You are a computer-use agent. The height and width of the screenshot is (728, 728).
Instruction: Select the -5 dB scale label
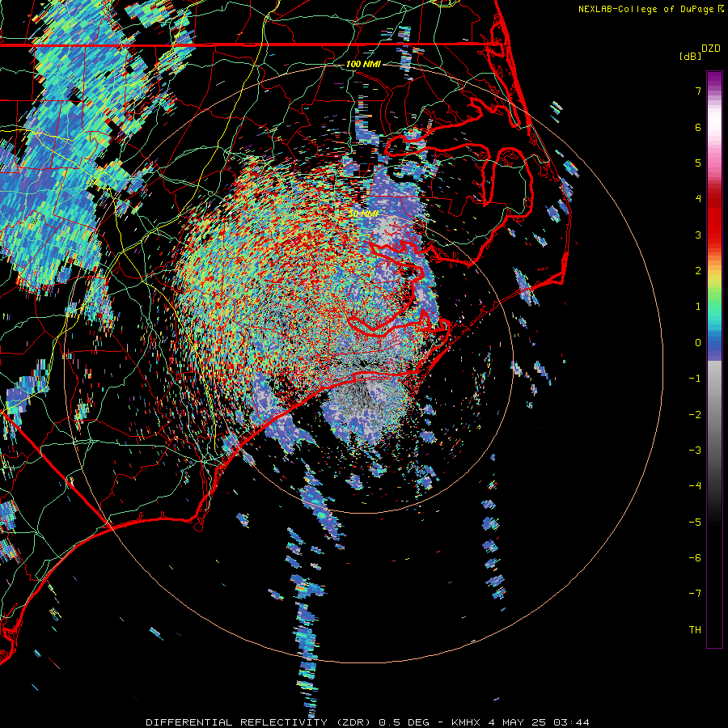coord(695,523)
